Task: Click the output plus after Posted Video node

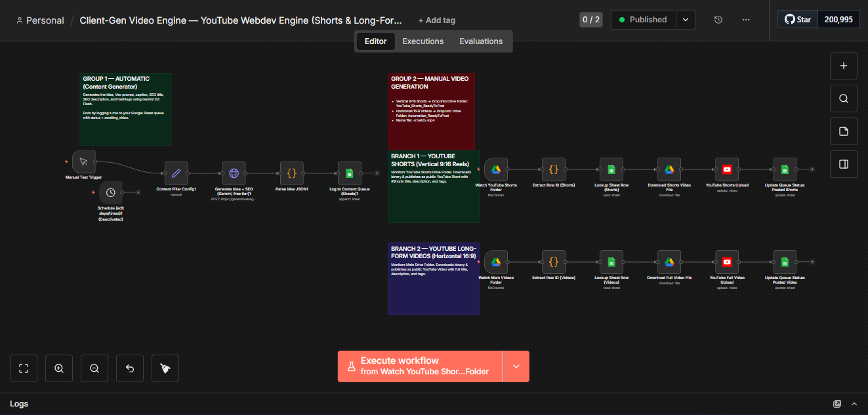Action: 812,262
